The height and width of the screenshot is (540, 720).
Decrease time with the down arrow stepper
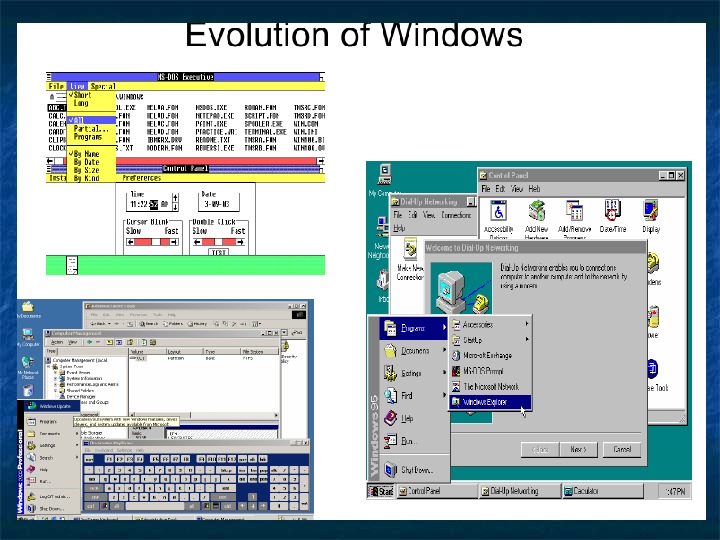tap(175, 207)
